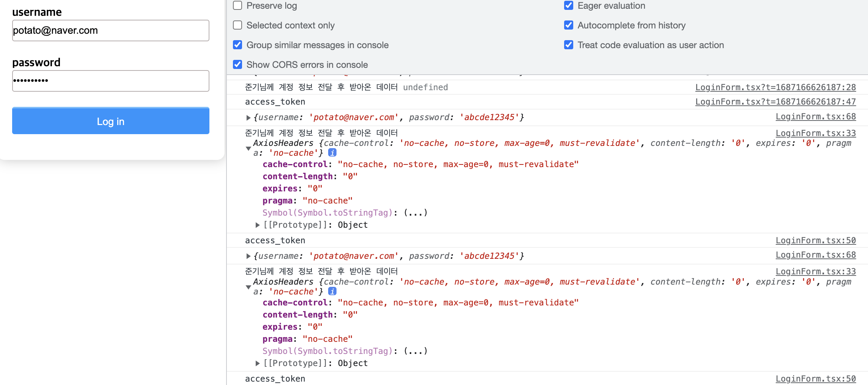The height and width of the screenshot is (385, 868).
Task: Expand first logged username/password object
Action: [x=248, y=117]
